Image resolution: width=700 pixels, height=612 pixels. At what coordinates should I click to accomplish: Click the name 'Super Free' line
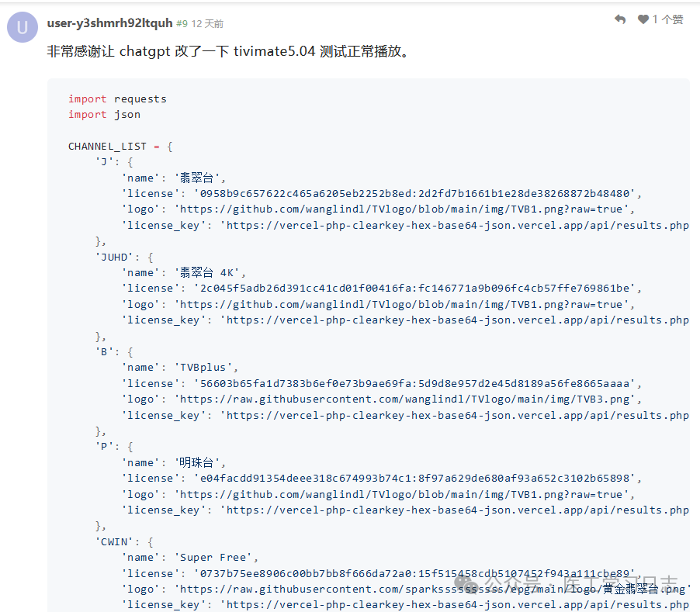point(190,558)
